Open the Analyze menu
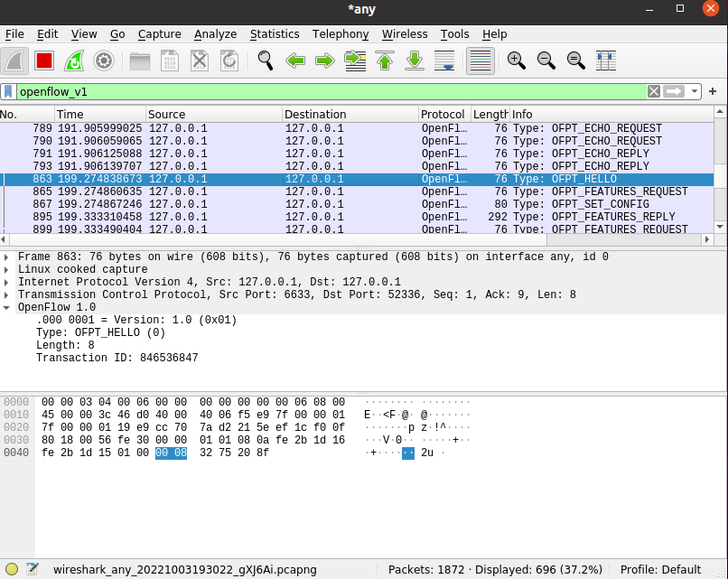Screen dimensions: 728x579 tap(216, 34)
